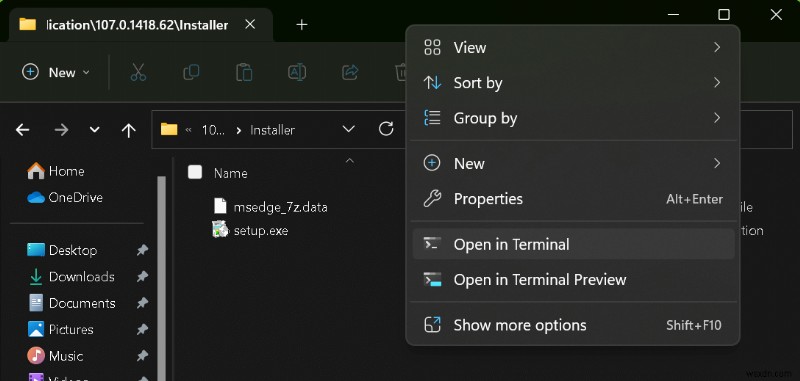The height and width of the screenshot is (381, 800).
Task: Open the Home item in sidebar
Action: [56, 171]
